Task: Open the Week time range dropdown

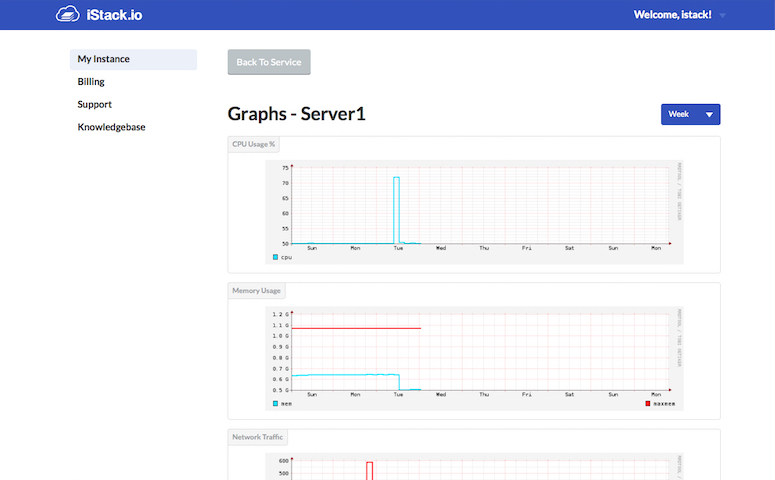Action: (690, 114)
